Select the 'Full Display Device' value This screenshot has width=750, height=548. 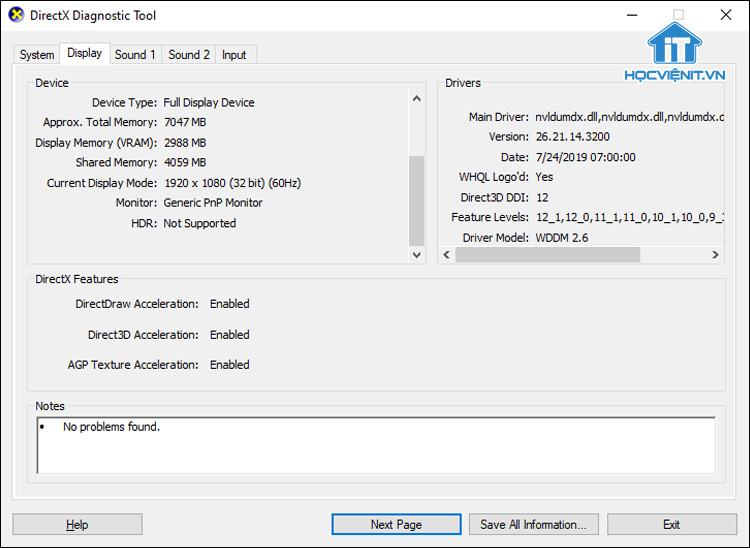(209, 102)
